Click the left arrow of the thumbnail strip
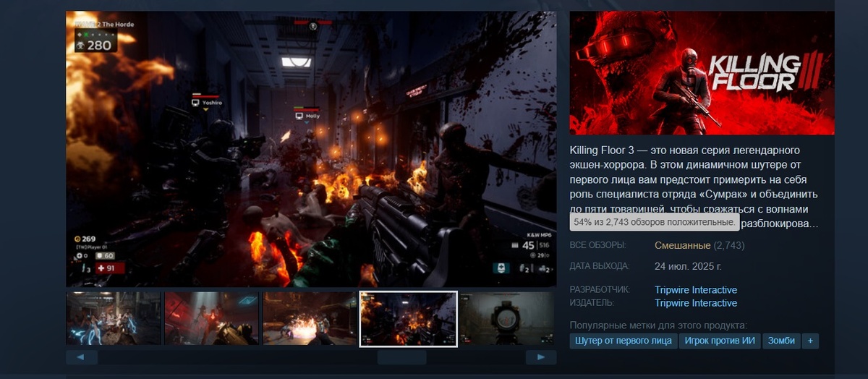 (82, 357)
